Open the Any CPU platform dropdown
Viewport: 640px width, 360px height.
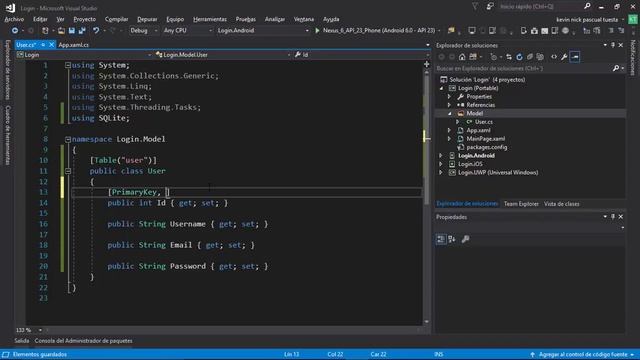188,31
